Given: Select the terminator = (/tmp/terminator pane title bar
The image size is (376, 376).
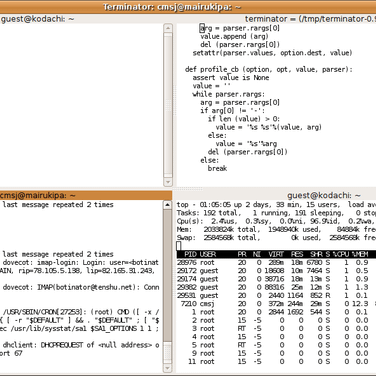Looking at the screenshot, I should click(276, 19).
